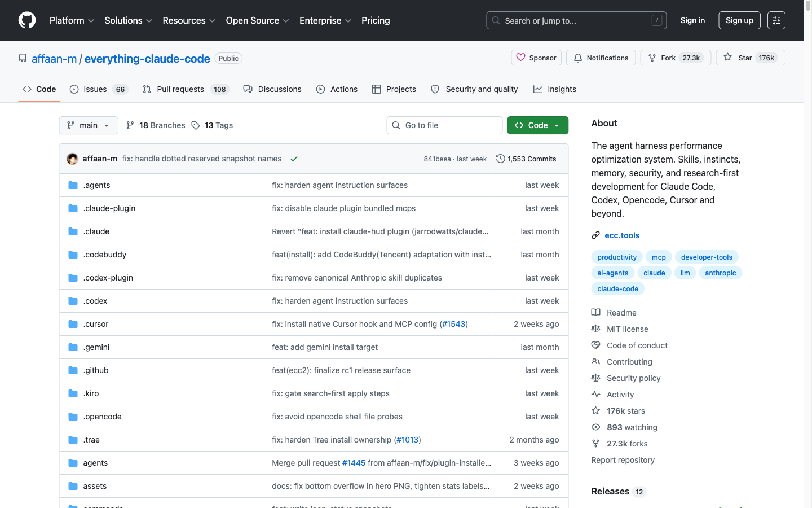Expand the Open Source menu
The image size is (812, 508).
[x=257, y=20]
